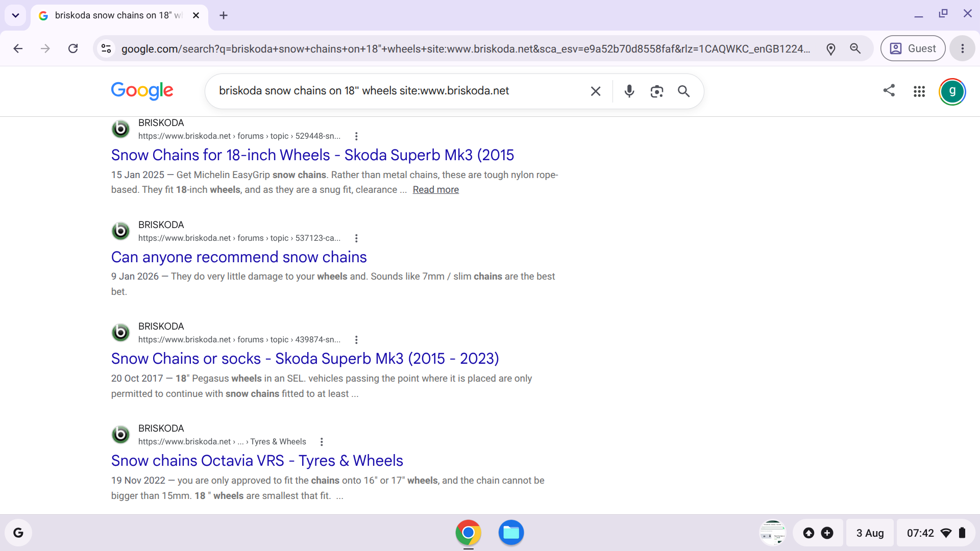View site information for google.com
980x551 pixels.
pos(106,48)
